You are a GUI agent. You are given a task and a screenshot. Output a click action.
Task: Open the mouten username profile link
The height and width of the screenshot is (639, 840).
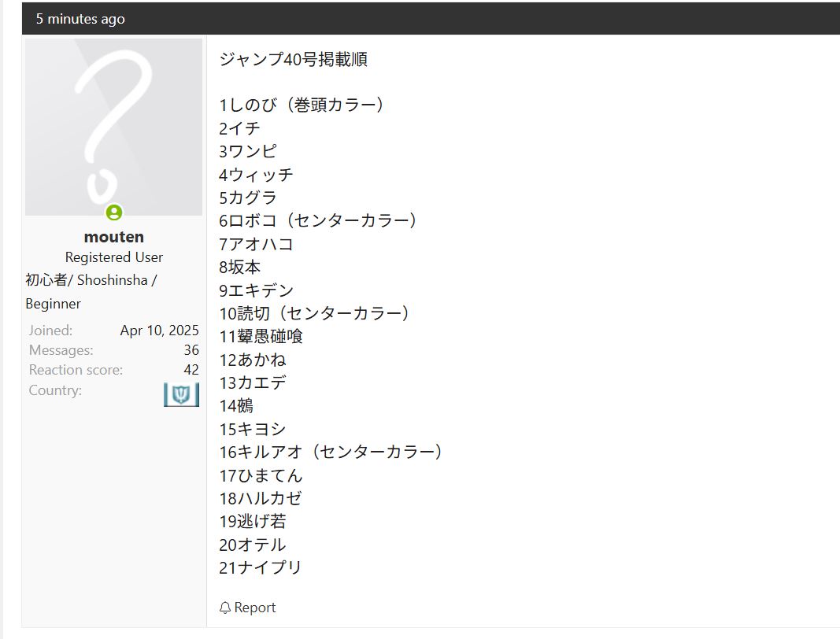114,237
